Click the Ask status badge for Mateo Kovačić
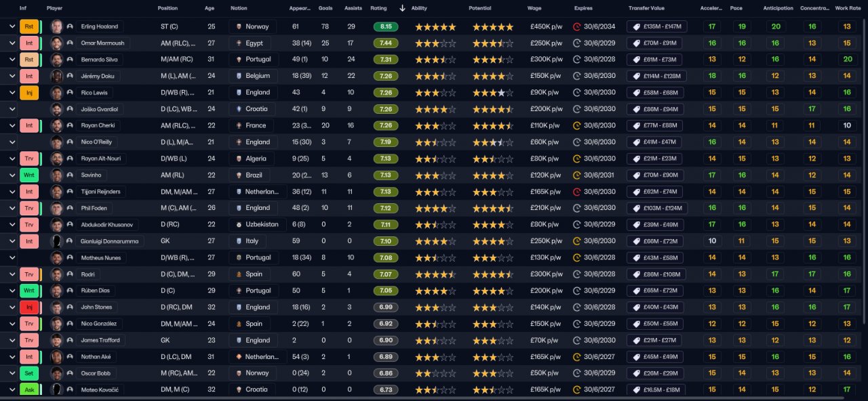Image resolution: width=868 pixels, height=401 pixels. [29, 389]
